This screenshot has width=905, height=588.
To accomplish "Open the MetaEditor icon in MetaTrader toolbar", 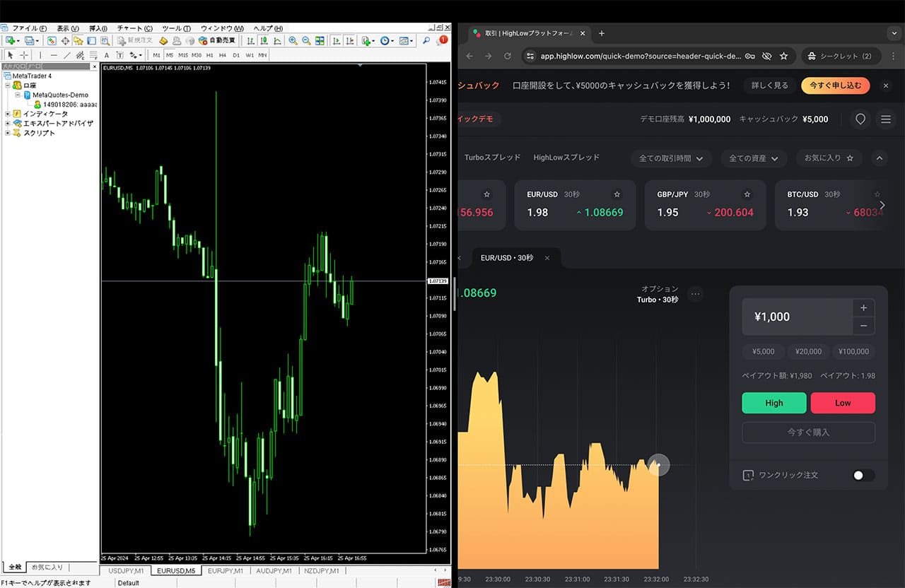I will pyautogui.click(x=163, y=40).
